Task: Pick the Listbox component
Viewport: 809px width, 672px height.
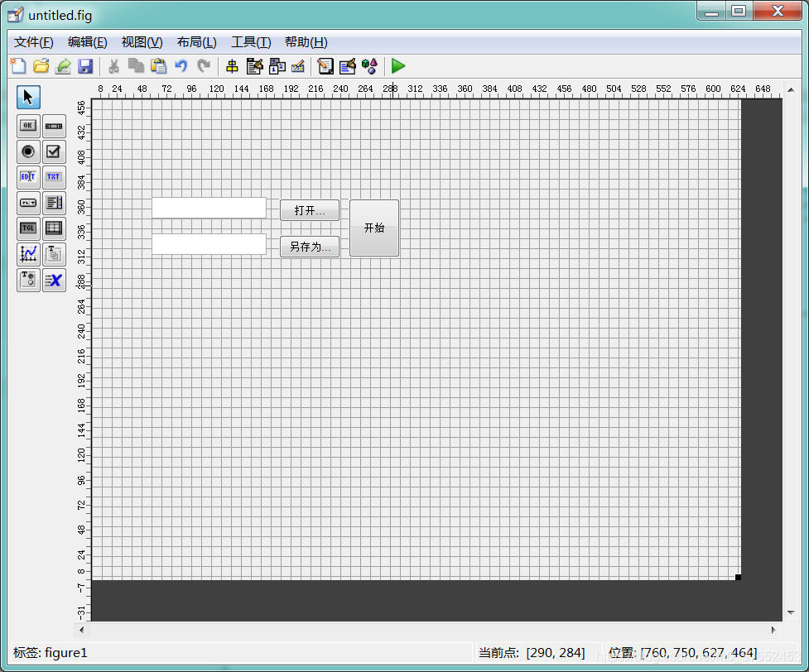Action: tap(54, 203)
